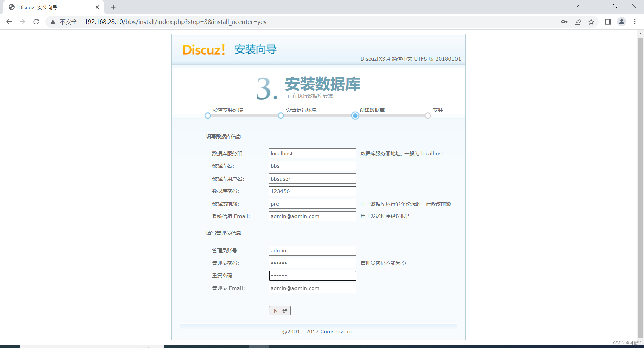Click the browser back arrow
The image size is (644, 348).
click(x=9, y=22)
